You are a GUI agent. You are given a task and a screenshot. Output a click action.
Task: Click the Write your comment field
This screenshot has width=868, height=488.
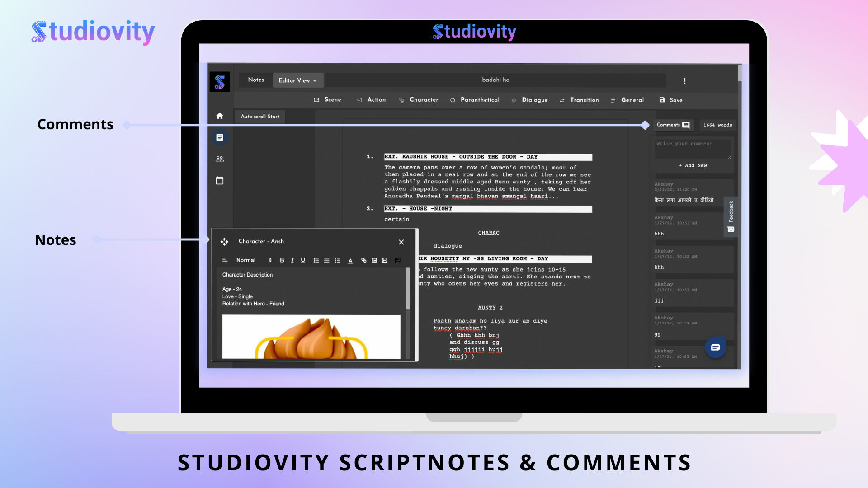[693, 149]
